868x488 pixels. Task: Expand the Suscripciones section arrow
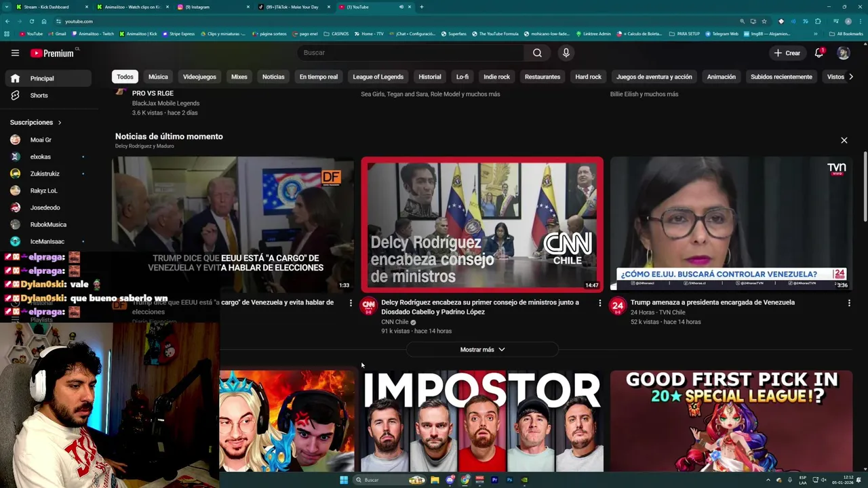[x=60, y=123]
